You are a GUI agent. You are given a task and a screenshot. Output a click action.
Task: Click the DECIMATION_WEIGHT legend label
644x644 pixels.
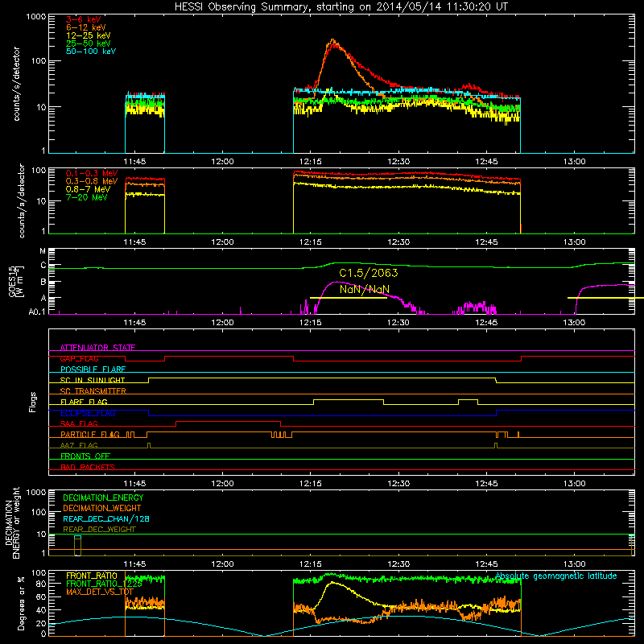[x=102, y=509]
